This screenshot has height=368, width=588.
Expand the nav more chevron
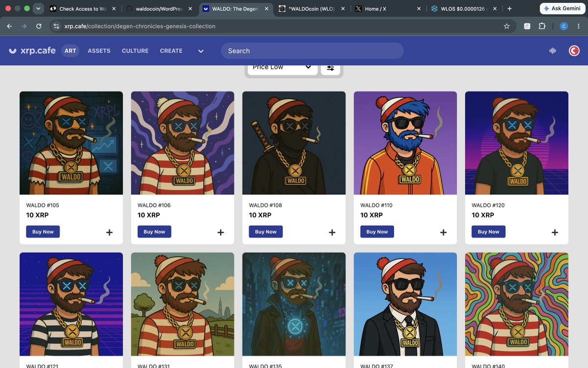tap(200, 51)
